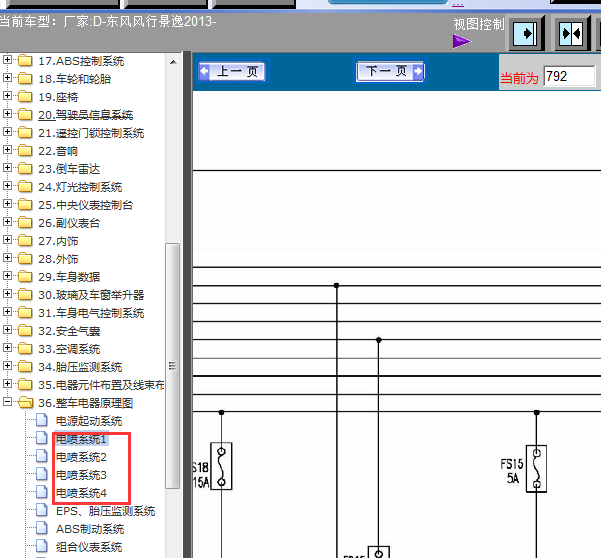The image size is (601, 558).
Task: Expand the 27.内饰 folder
Action: pyautogui.click(x=7, y=240)
